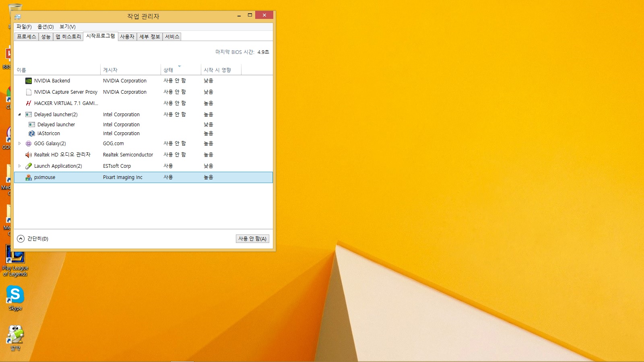Expand the Launch Application group
Image resolution: width=644 pixels, height=362 pixels.
coord(19,166)
